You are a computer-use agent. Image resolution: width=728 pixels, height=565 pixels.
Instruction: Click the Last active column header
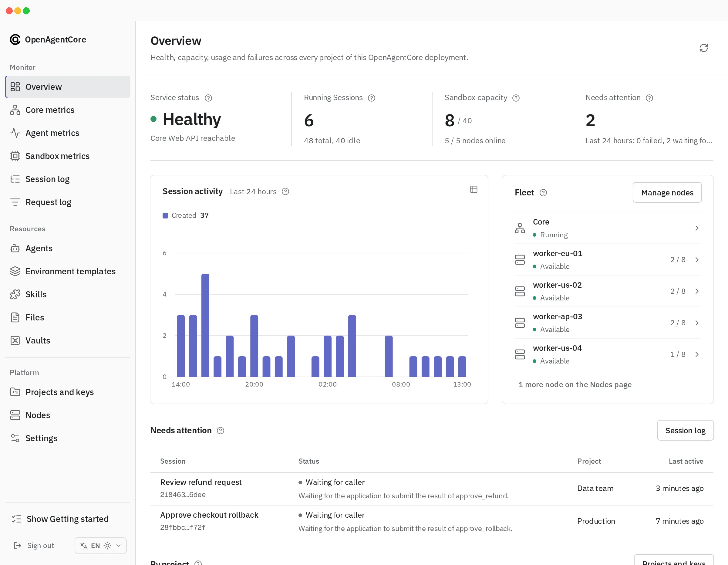pos(686,461)
